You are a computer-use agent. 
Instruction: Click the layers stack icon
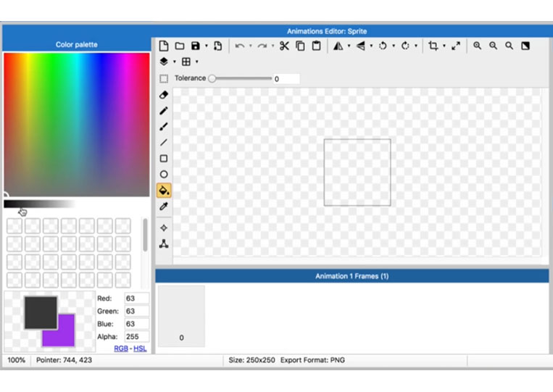point(164,62)
